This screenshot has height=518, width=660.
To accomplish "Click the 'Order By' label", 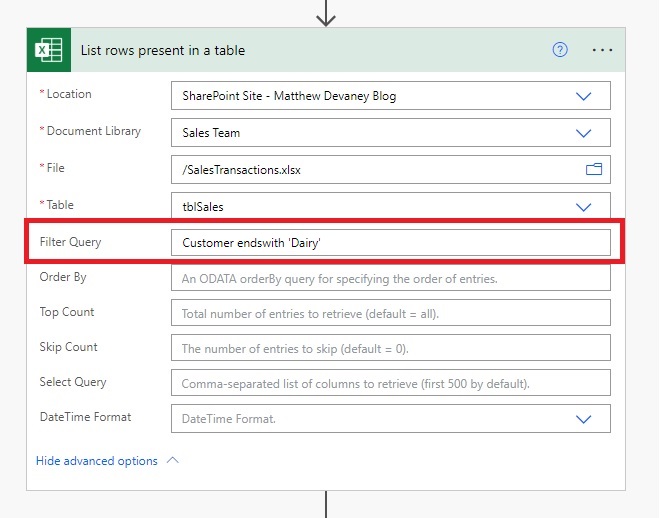I will click(x=63, y=277).
